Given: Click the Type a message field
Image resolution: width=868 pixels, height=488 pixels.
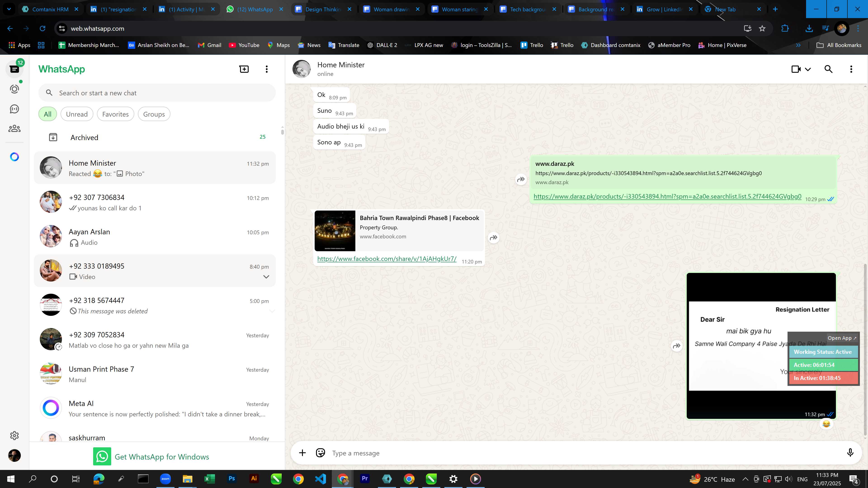Looking at the screenshot, I should click(x=586, y=453).
